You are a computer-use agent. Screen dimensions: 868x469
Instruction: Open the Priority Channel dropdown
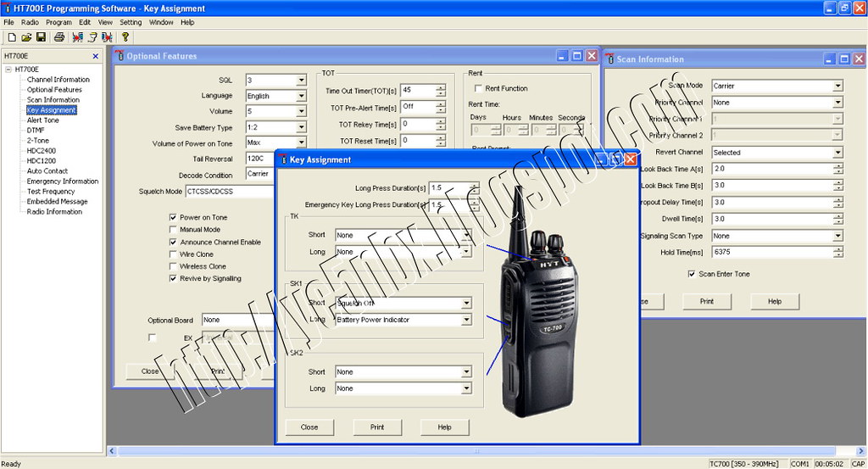click(x=837, y=103)
